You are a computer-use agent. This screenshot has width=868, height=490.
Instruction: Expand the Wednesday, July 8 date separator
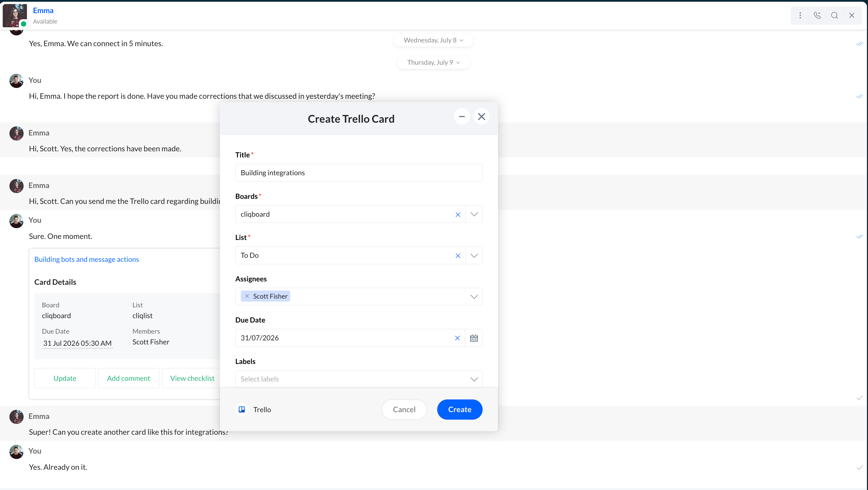433,40
